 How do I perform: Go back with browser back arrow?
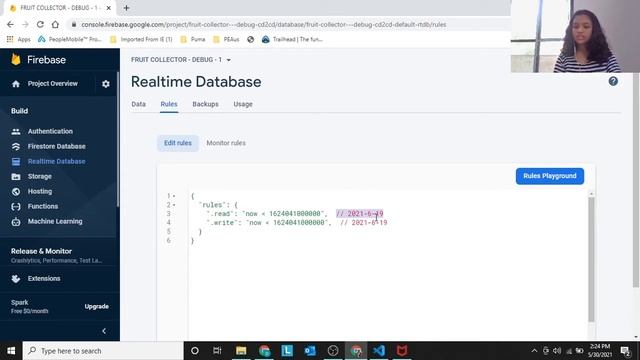(10, 24)
